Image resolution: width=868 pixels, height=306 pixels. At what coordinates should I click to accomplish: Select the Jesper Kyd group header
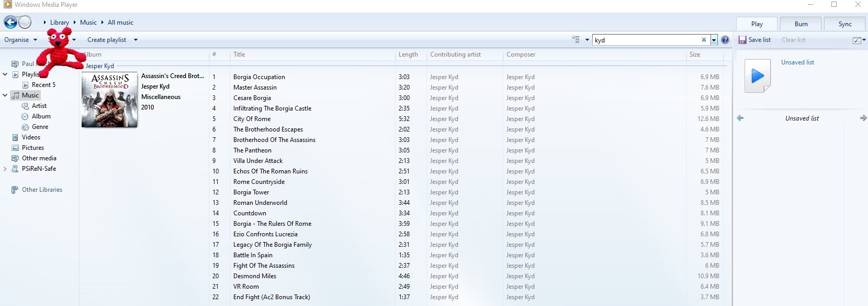[x=99, y=66]
